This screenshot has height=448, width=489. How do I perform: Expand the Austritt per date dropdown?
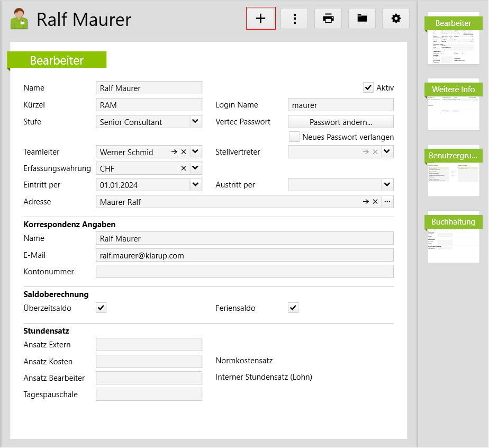coord(387,185)
